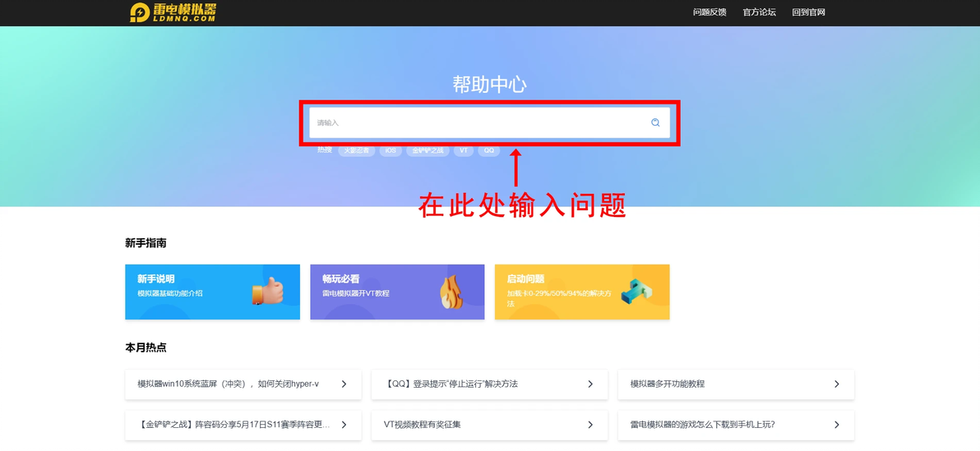This screenshot has height=451, width=980.
Task: Open article 模拟器多开功能教程
Action: click(x=736, y=384)
